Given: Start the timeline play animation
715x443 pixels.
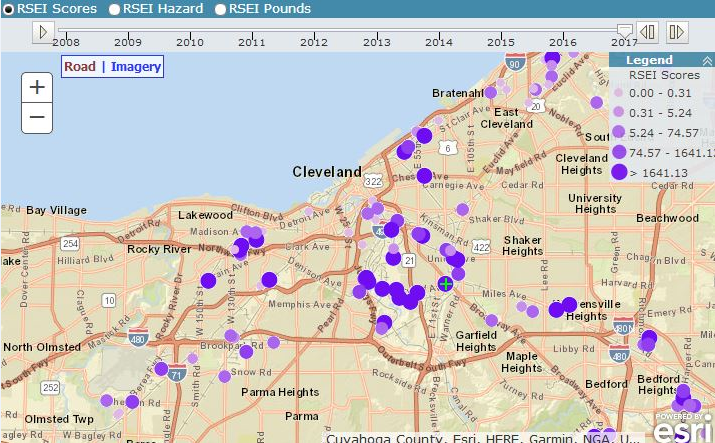Looking at the screenshot, I should [43, 32].
